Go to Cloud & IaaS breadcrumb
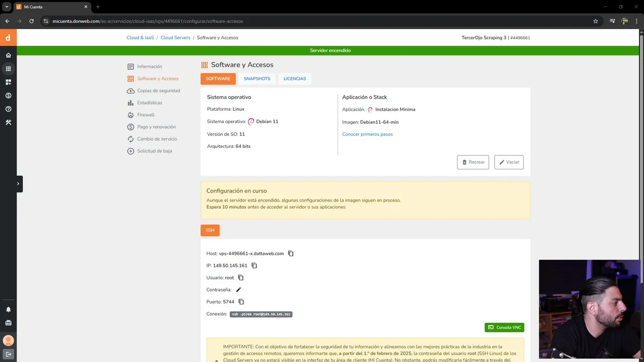644x362 pixels. (140, 38)
